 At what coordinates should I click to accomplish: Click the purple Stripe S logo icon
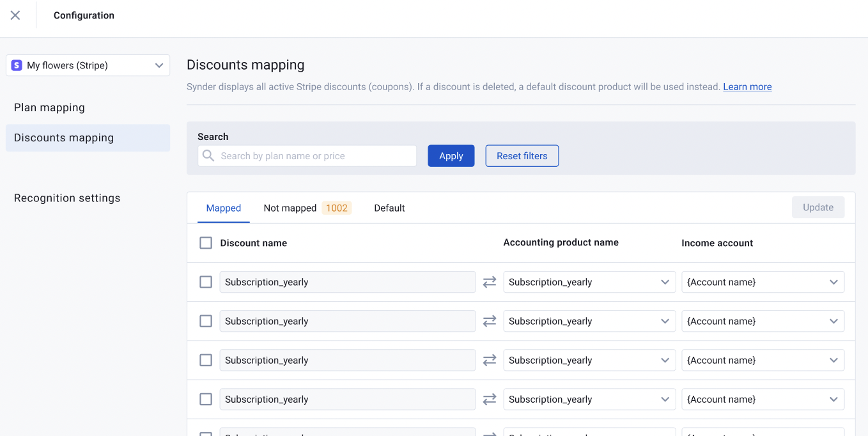[17, 65]
